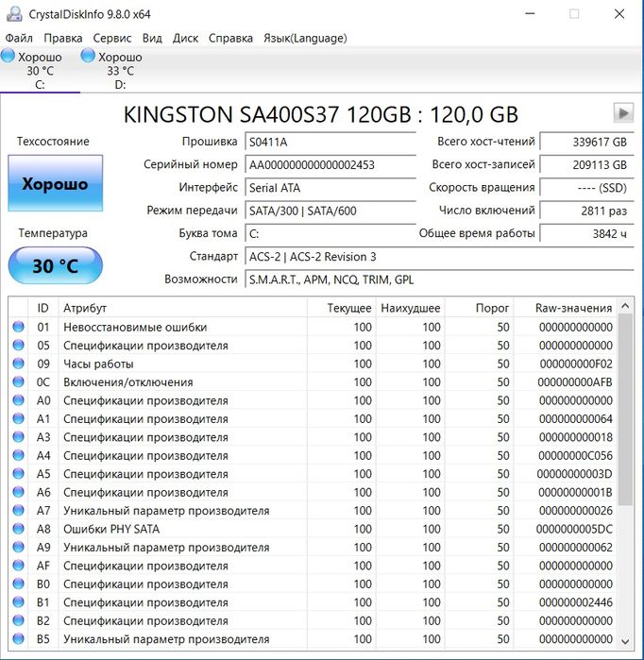Image resolution: width=644 pixels, height=660 pixels.
Task: Click status orb of attribute A6 row
Action: click(x=19, y=492)
